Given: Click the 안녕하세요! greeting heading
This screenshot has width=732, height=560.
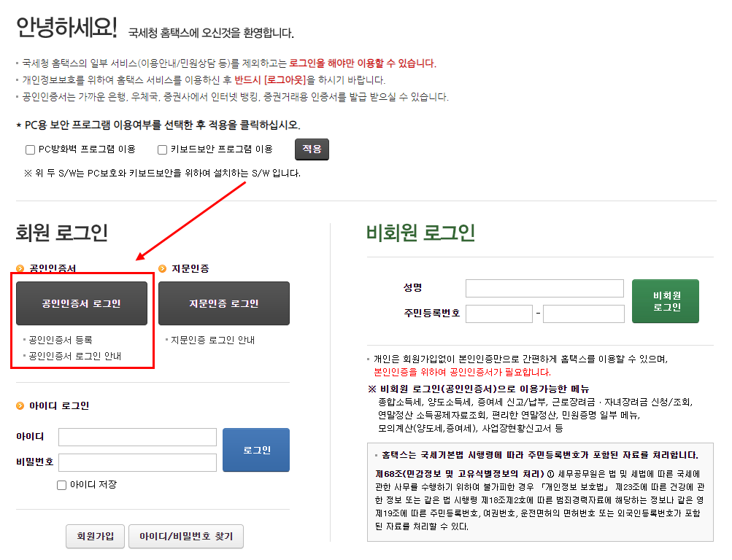Looking at the screenshot, I should (66, 27).
